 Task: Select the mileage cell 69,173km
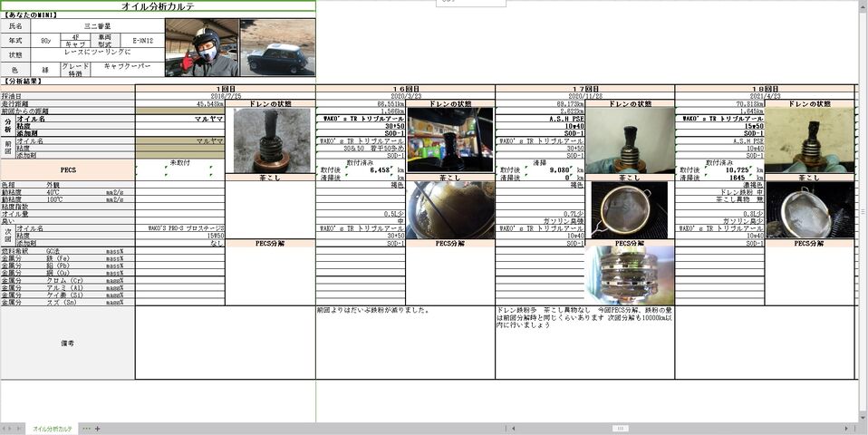[540, 103]
